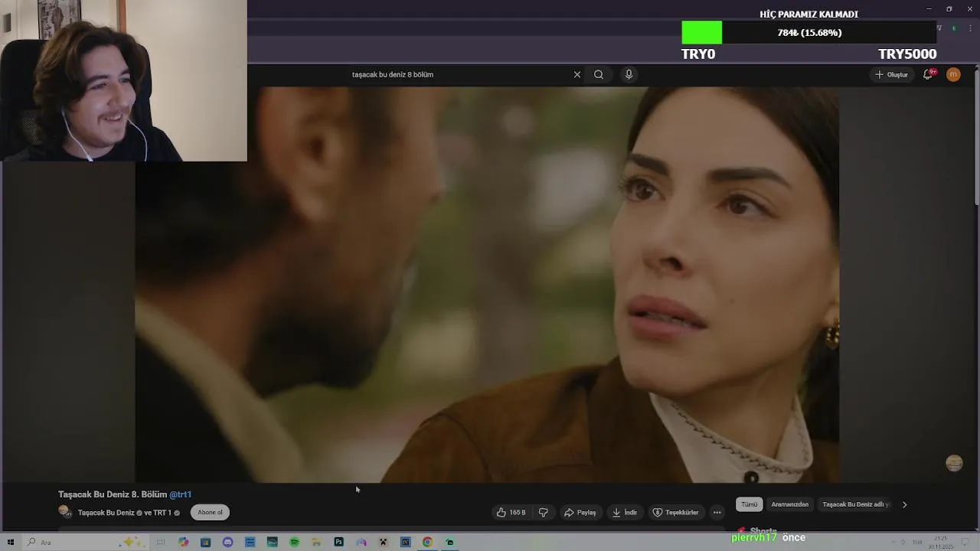Select the Tümü filter chip
Screen dimensions: 980x551
[x=749, y=504]
